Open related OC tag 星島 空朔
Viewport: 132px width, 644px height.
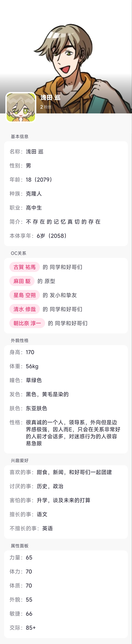click(25, 295)
